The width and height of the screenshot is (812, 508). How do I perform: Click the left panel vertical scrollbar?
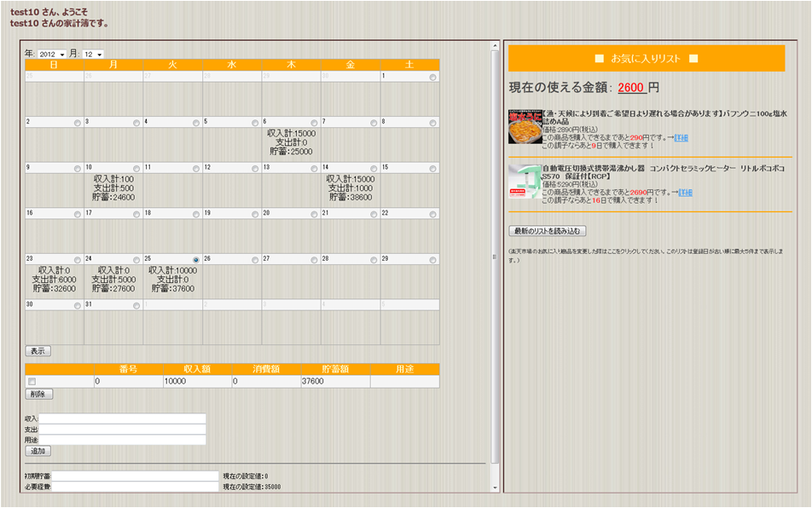click(495, 256)
